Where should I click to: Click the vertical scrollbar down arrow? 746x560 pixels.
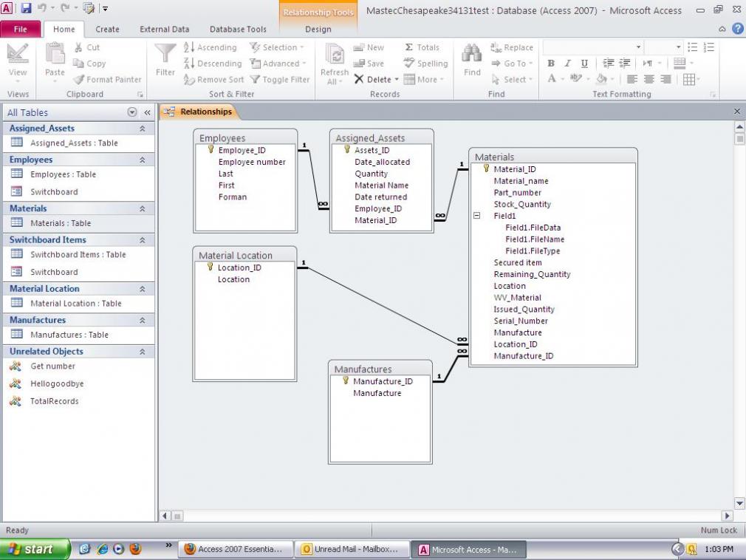[x=739, y=503]
